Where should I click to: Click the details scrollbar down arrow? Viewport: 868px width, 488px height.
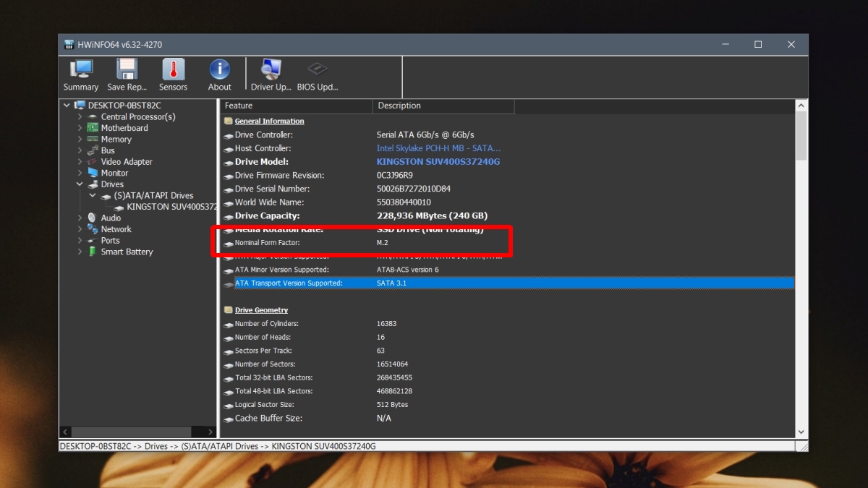click(801, 432)
